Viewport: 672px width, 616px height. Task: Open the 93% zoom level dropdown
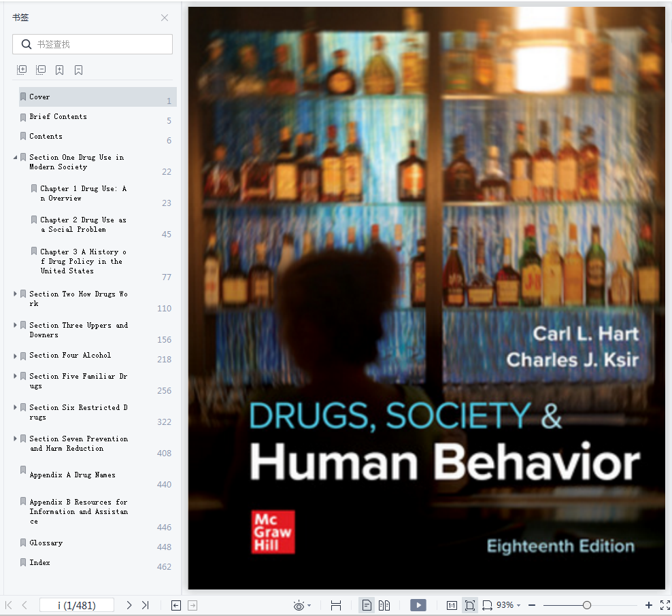pyautogui.click(x=509, y=605)
